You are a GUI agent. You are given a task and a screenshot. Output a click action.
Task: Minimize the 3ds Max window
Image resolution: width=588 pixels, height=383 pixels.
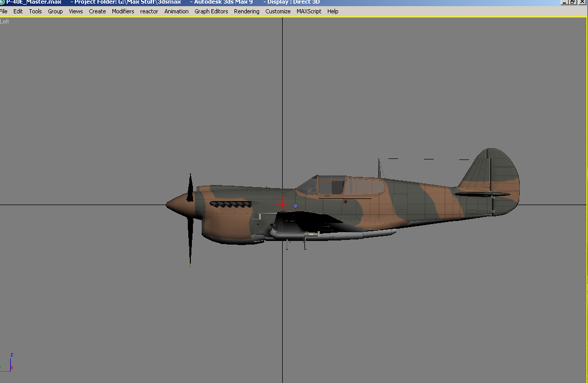(564, 2)
